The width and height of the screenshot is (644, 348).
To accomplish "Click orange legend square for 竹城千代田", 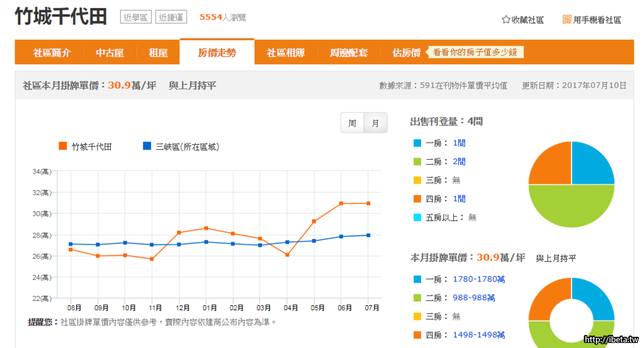I will click(x=62, y=146).
